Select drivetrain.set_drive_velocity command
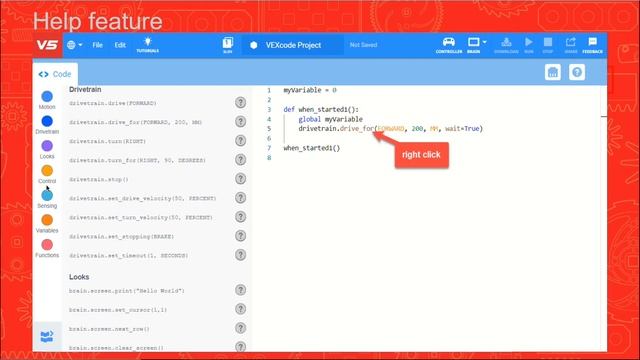The height and width of the screenshot is (360, 640). [142, 198]
